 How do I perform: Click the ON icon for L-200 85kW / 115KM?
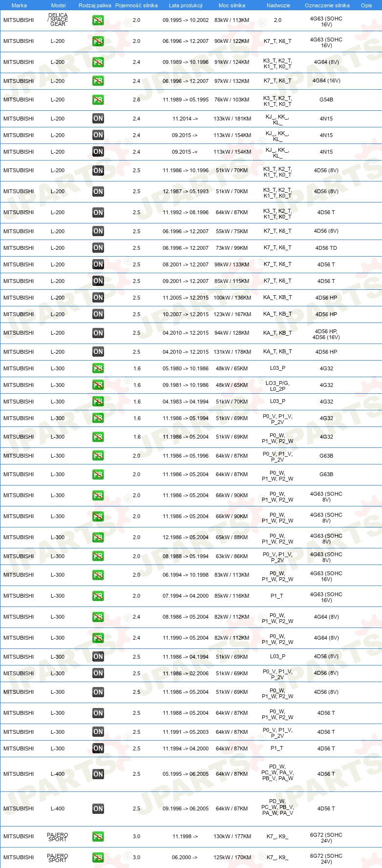(x=98, y=281)
